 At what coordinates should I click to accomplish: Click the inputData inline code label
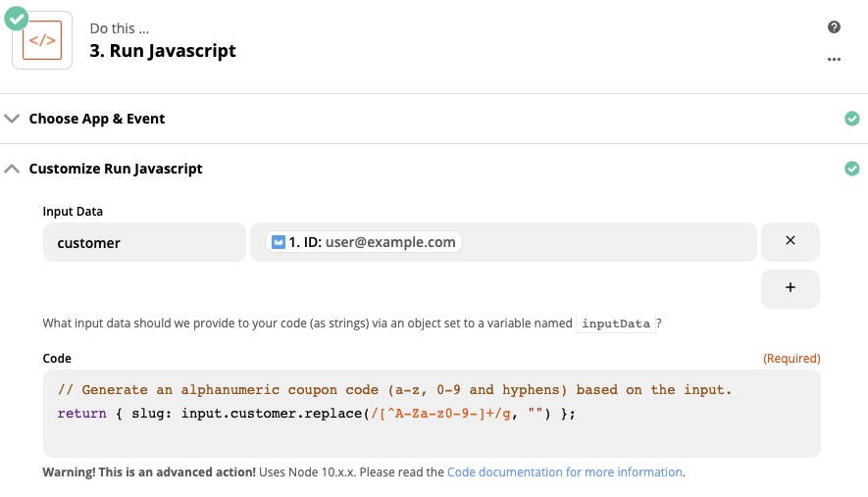[x=614, y=323]
